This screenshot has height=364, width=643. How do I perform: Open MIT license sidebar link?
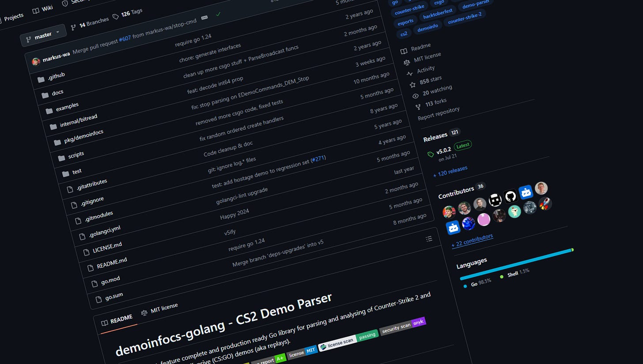pyautogui.click(x=422, y=58)
